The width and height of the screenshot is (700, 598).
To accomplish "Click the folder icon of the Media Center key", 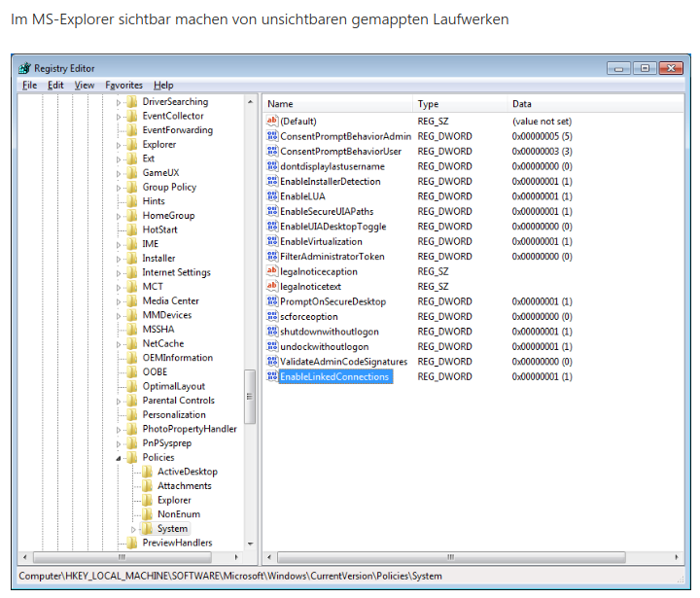I will (x=131, y=300).
